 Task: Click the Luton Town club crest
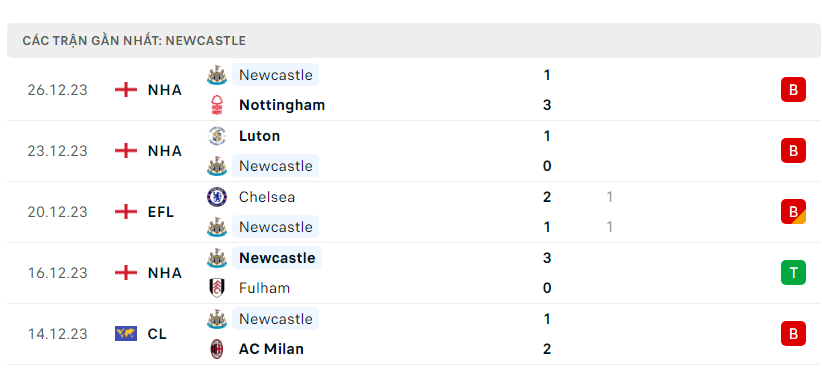217,136
